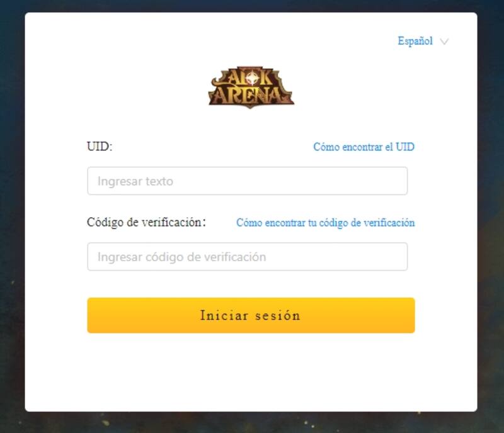Screen dimensions: 504x433
Task: Open the 'Cómo encontrar el UID' link
Action: coord(364,147)
